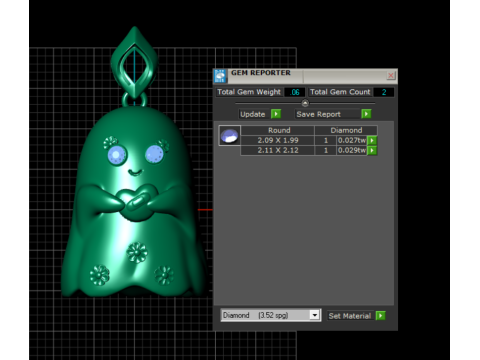Click green arrow in the 0.029tw row

pyautogui.click(x=372, y=151)
